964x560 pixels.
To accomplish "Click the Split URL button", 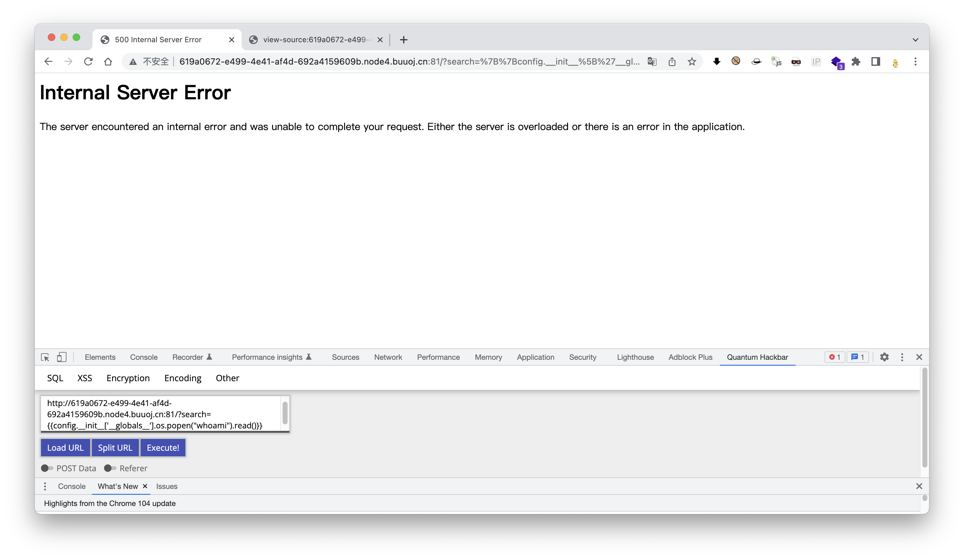I will coord(115,448).
